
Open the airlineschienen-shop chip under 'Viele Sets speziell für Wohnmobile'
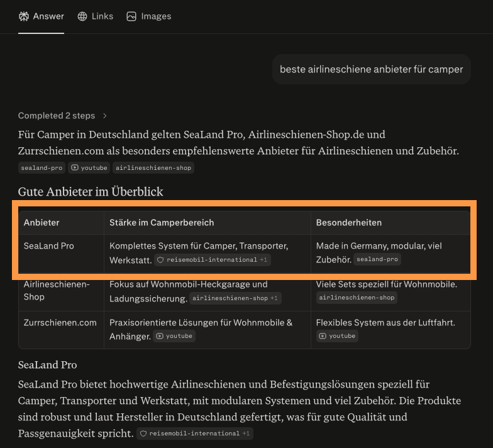click(x=357, y=298)
